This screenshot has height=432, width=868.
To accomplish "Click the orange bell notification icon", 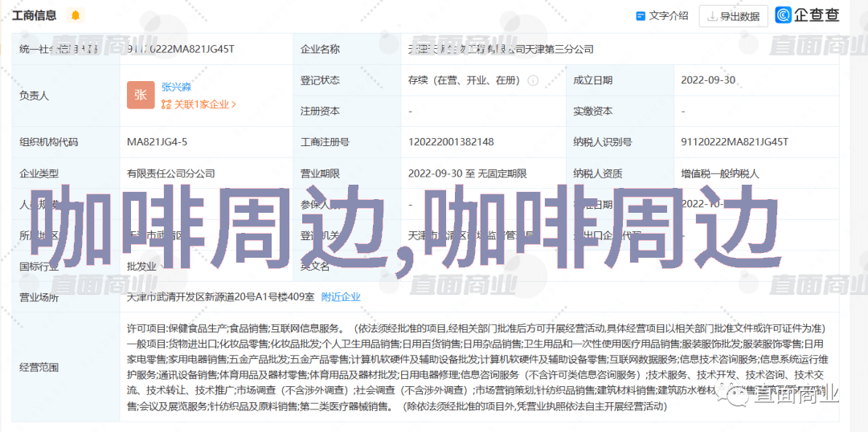I will coord(76,15).
